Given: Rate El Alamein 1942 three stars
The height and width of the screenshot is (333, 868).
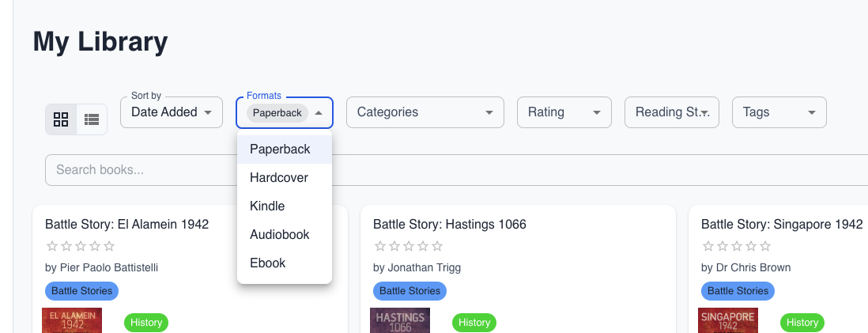Looking at the screenshot, I should pos(81,246).
